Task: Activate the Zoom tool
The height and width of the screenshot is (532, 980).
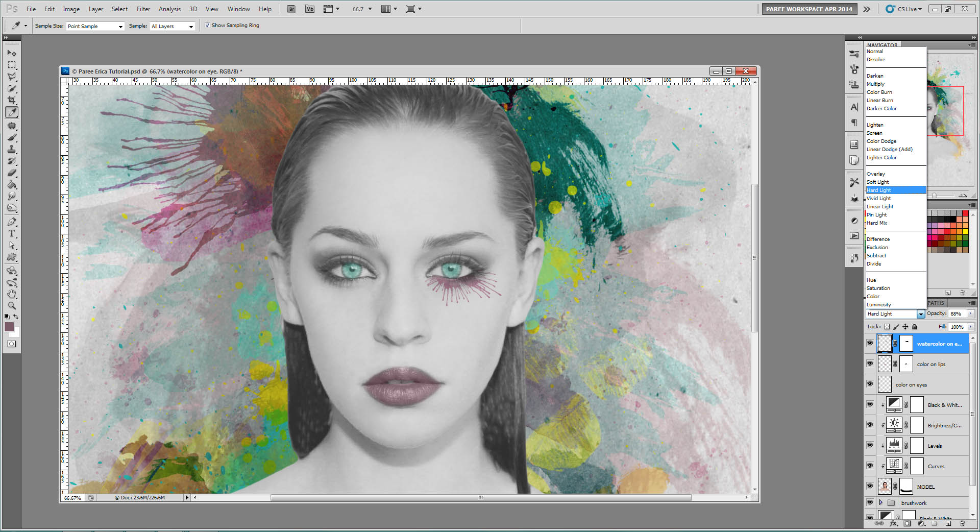Action: pos(12,306)
